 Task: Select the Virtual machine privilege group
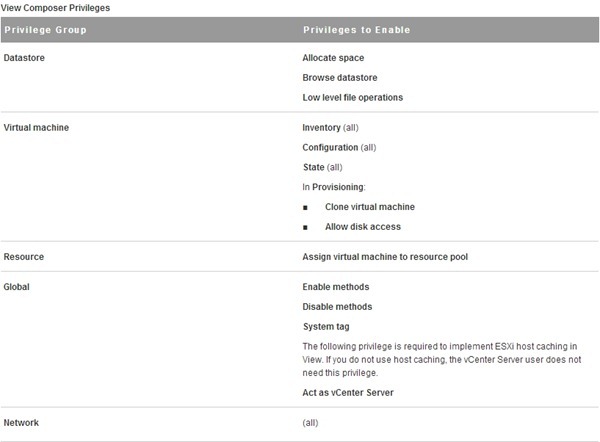[36, 128]
